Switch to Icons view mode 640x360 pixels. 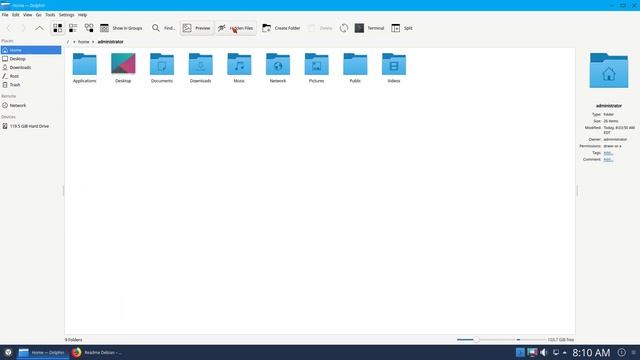click(x=58, y=28)
